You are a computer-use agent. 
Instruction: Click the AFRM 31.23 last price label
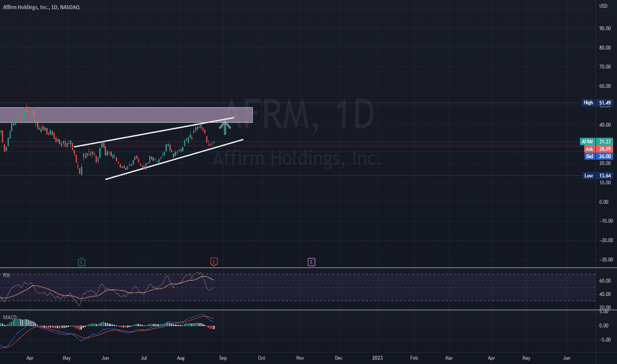coord(596,142)
